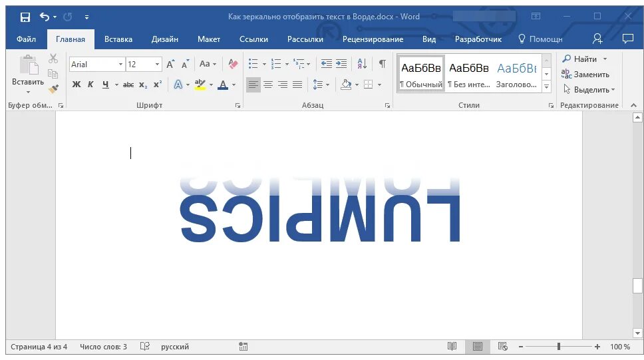The height and width of the screenshot is (360, 644).
Task: Toggle strikethrough abc formatting
Action: tap(128, 85)
